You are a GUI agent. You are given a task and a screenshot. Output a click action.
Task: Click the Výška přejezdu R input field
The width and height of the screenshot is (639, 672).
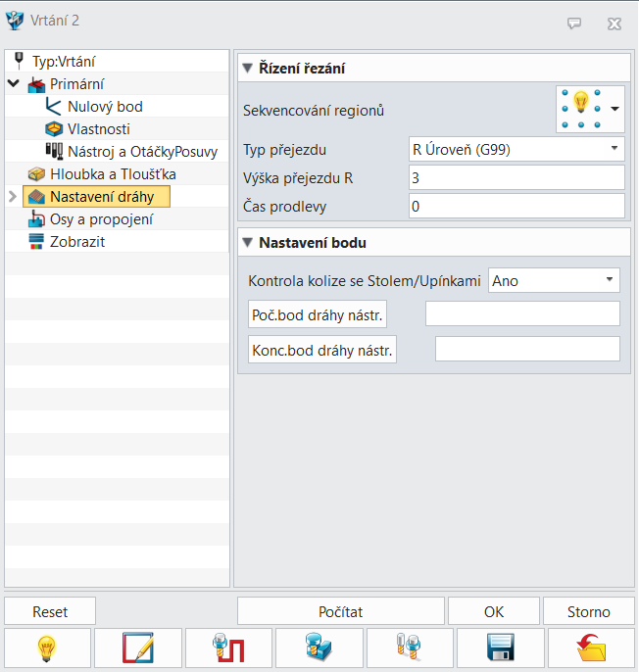pos(516,177)
